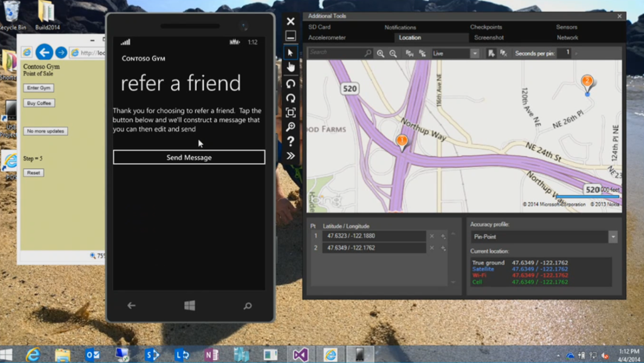Tap the phone's search button
This screenshot has width=644, height=363.
click(248, 306)
